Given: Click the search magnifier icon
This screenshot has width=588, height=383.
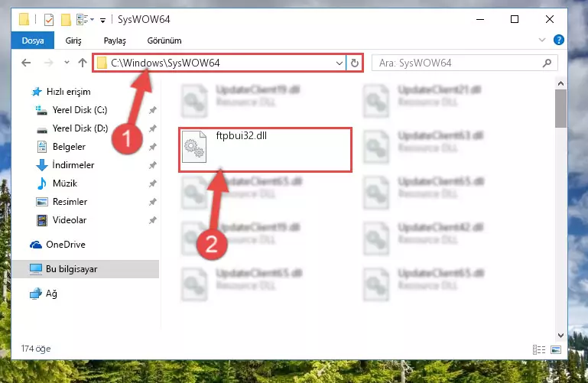Looking at the screenshot, I should (x=547, y=63).
